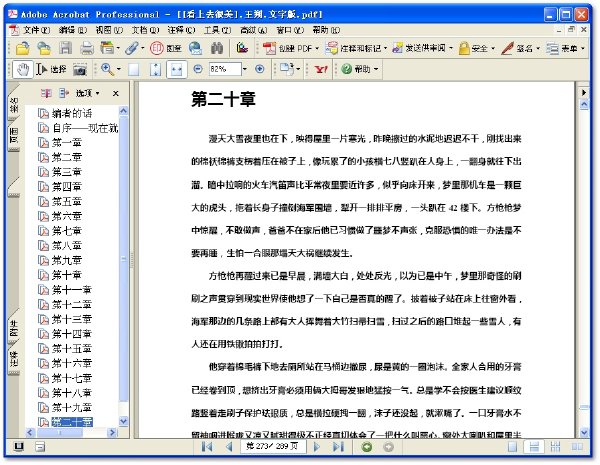
Task: Open the Comments menu
Action: click(181, 30)
